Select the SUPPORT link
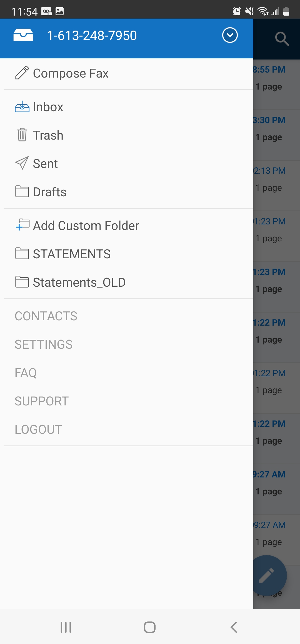The width and height of the screenshot is (300, 644). pyautogui.click(x=42, y=401)
